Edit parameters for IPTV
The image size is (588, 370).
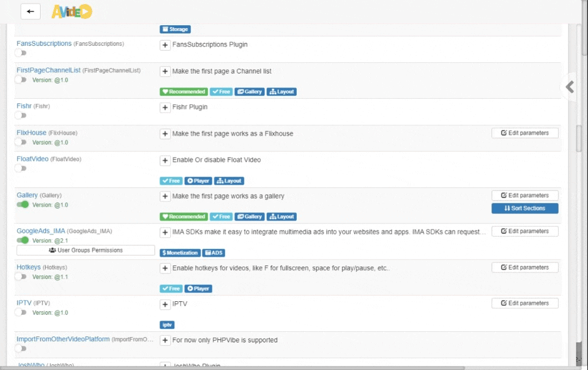pos(525,304)
